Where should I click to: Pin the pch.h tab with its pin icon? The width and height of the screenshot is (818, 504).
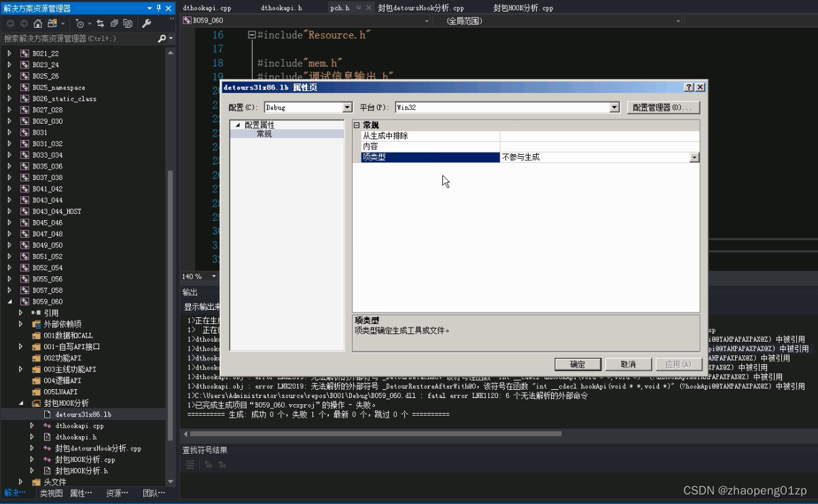tap(358, 8)
